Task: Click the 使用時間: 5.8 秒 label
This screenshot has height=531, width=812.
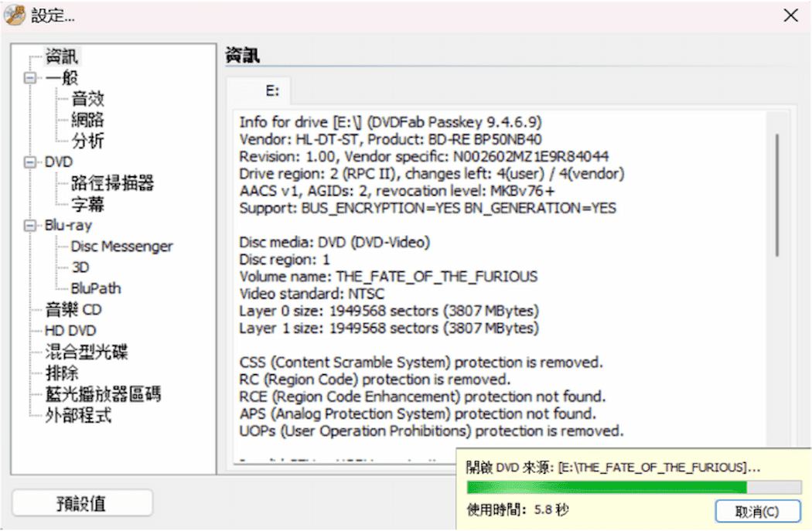Action: (517, 510)
